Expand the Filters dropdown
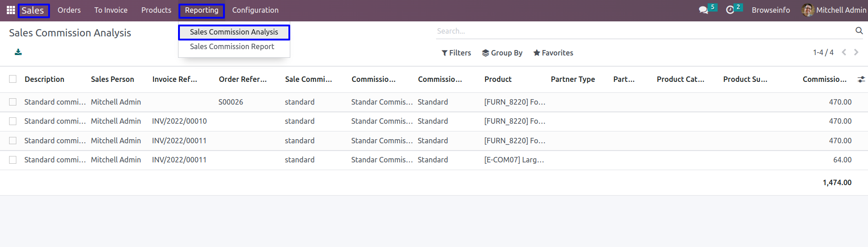 [x=456, y=53]
